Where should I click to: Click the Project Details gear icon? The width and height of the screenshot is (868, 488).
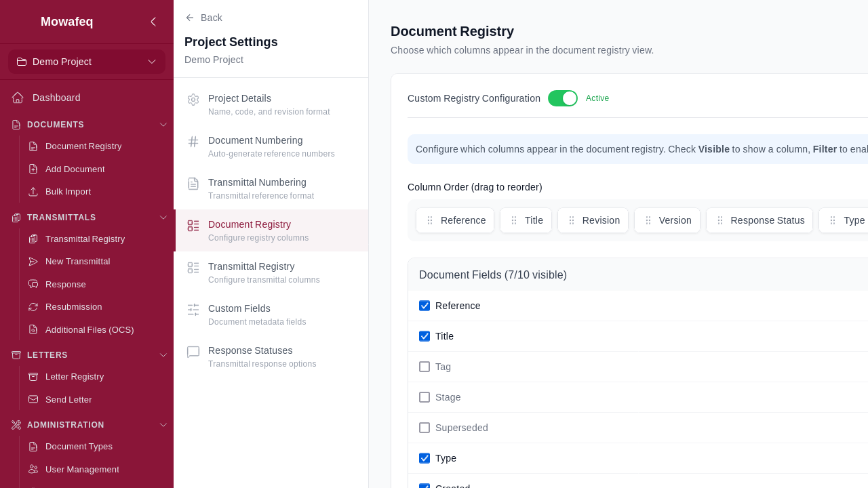(x=193, y=100)
